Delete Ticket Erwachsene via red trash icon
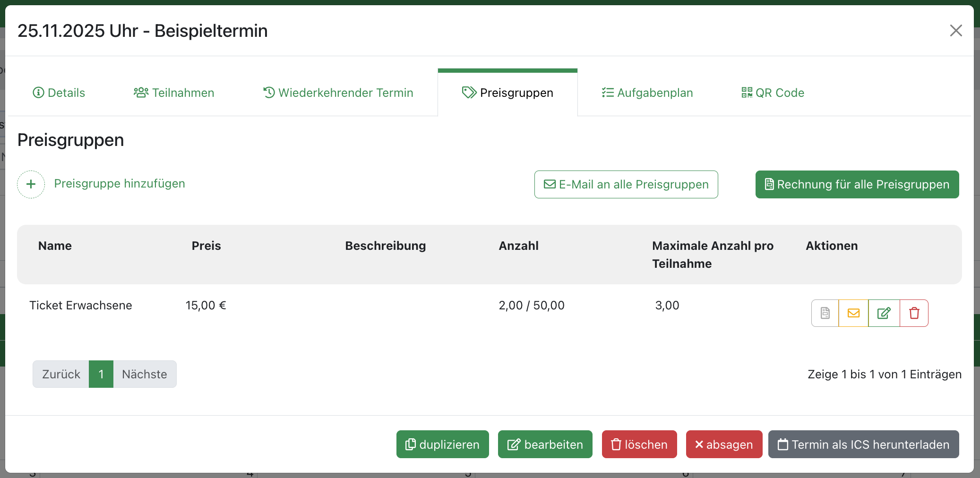This screenshot has width=980, height=478. tap(914, 313)
